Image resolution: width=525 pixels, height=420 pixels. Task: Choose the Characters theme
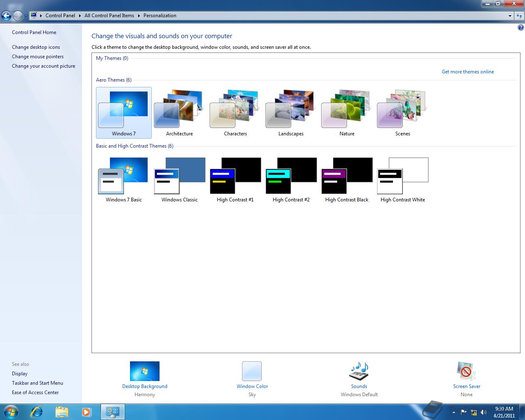click(235, 113)
